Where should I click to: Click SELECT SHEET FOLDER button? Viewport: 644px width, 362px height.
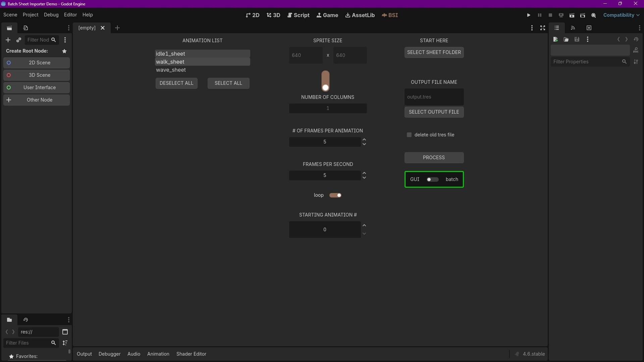434,52
